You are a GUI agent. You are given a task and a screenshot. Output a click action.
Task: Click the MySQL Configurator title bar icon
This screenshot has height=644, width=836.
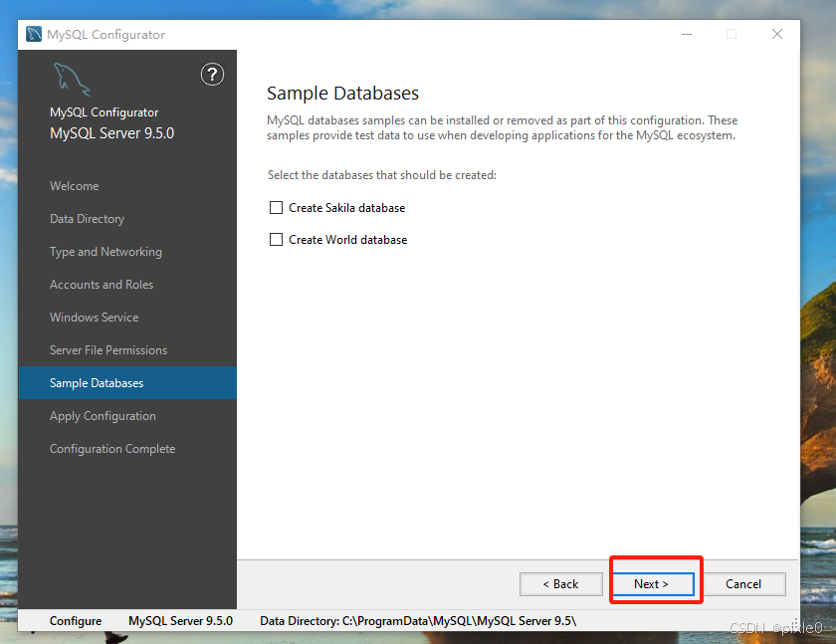pos(34,34)
